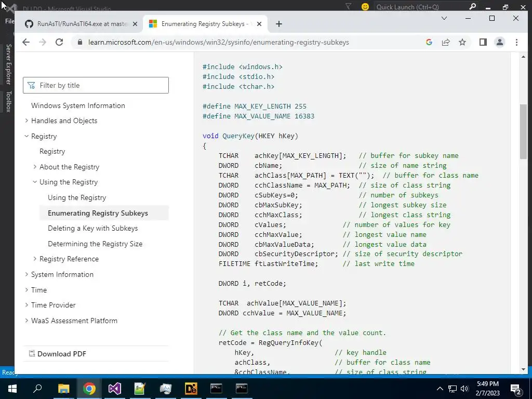
Task: Open the Share this page icon
Action: tap(445, 42)
